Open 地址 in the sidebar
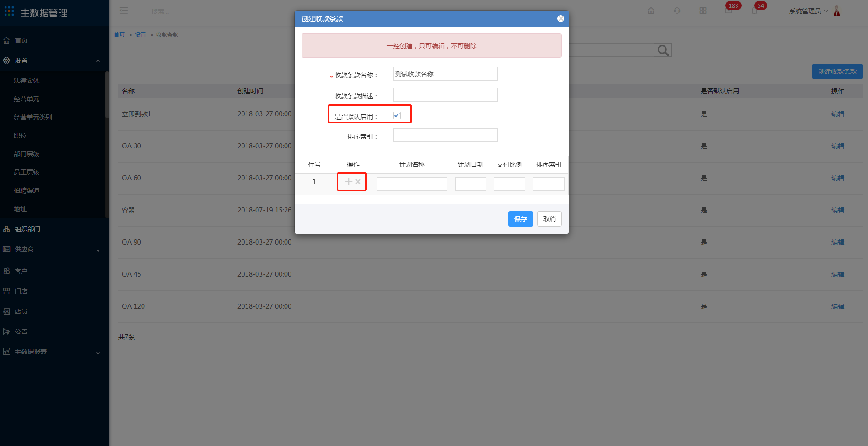The image size is (868, 446). coord(20,209)
